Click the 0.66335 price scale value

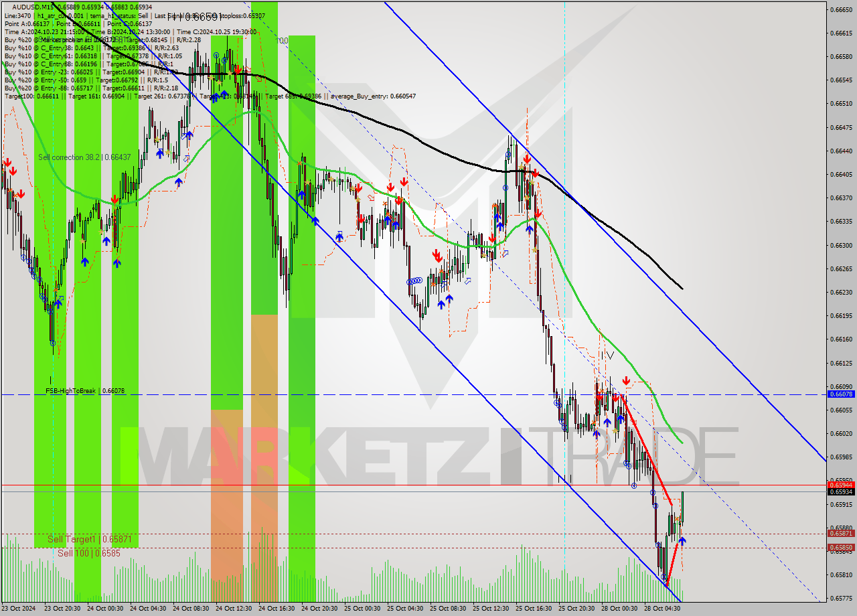(842, 221)
